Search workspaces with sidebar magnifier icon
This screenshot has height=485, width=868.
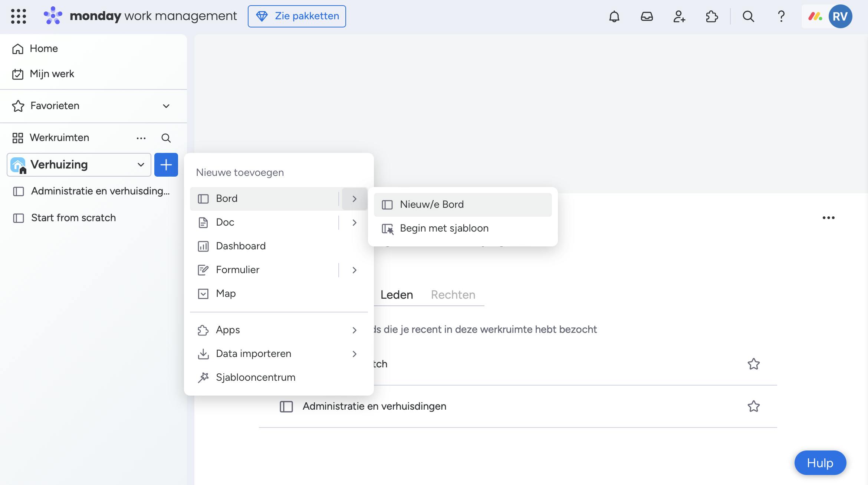point(166,138)
